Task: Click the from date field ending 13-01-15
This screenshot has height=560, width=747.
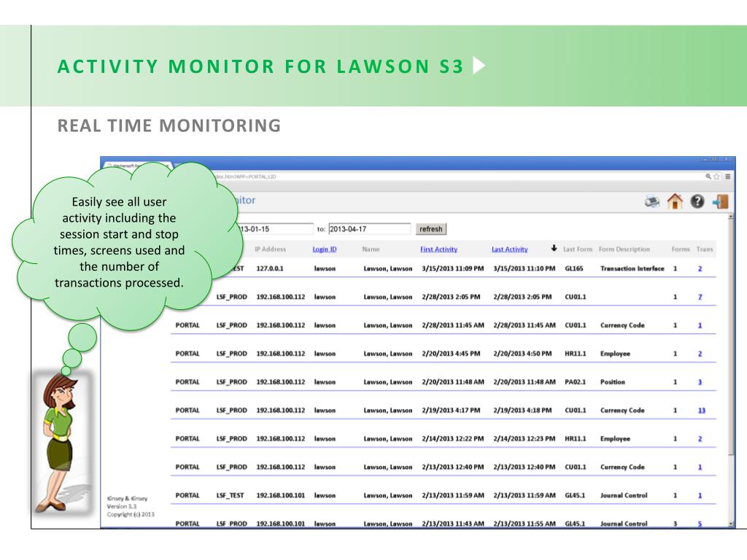Action: pyautogui.click(x=275, y=229)
